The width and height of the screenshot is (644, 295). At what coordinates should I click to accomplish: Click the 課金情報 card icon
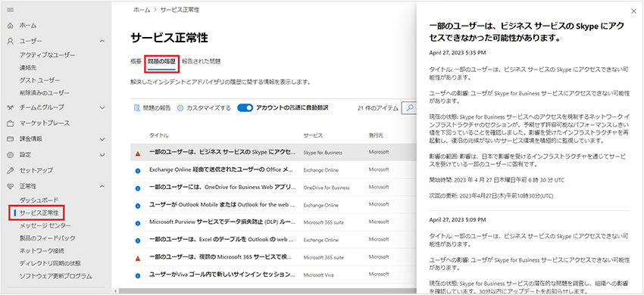11,139
